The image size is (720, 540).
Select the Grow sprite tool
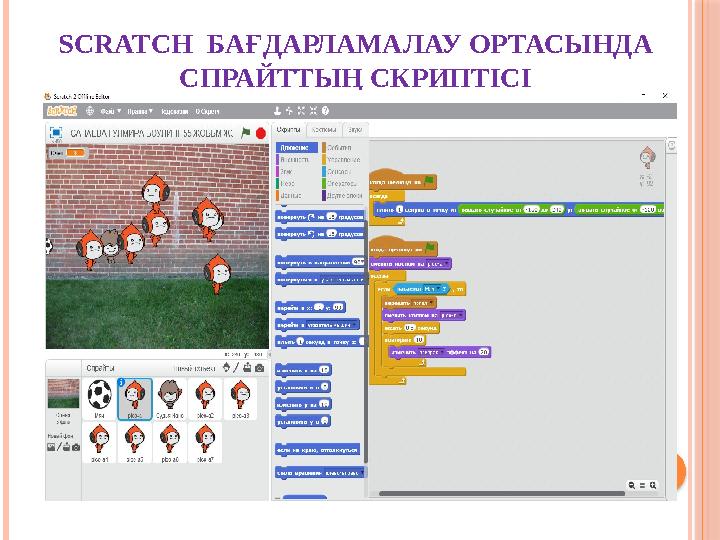(301, 111)
